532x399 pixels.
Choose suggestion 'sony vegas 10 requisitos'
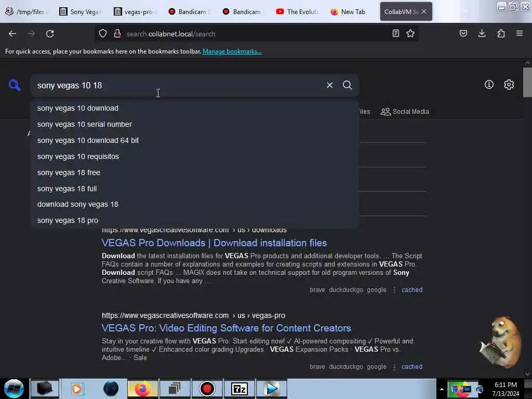pyautogui.click(x=194, y=156)
